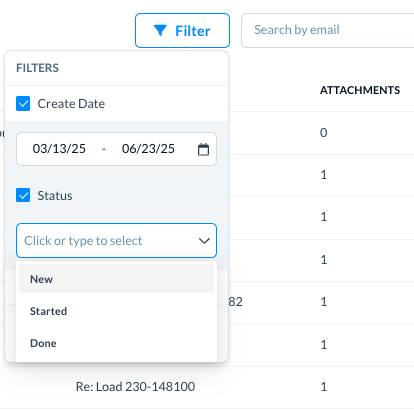This screenshot has height=410, width=414.
Task: Click the Filter button label
Action: pos(193,31)
